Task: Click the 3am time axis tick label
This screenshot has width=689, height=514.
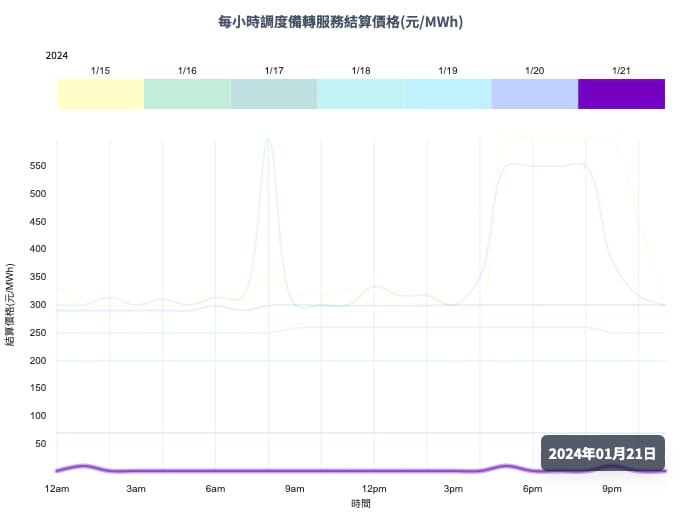Action: (x=136, y=488)
